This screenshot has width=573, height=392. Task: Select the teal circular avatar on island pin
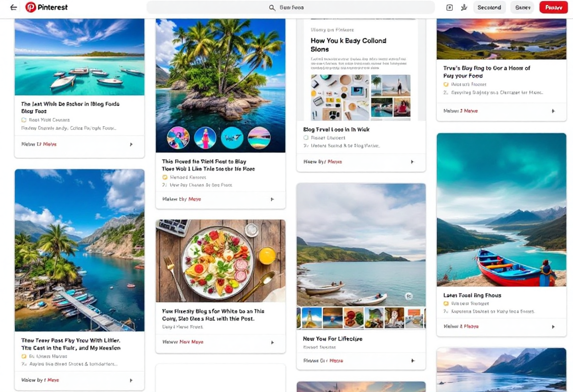click(232, 138)
